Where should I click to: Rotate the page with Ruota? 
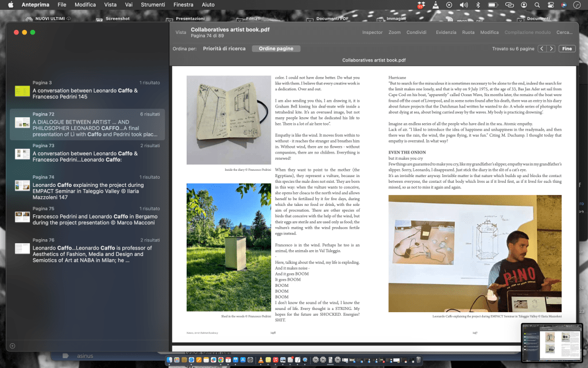(468, 32)
